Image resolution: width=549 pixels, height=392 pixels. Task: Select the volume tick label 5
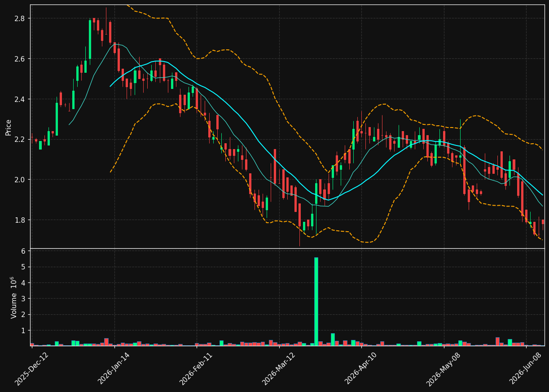coord(23,267)
